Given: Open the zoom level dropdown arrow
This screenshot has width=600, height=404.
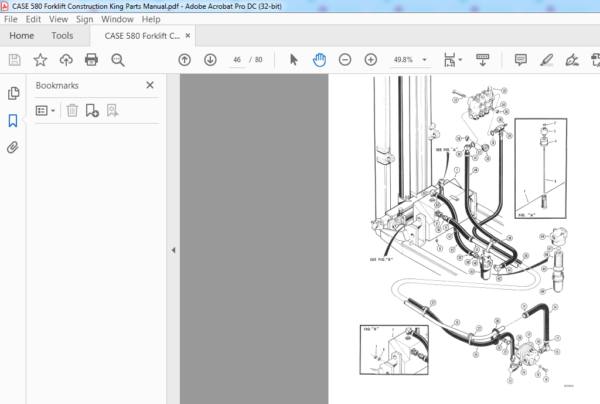Looking at the screenshot, I should point(424,60).
